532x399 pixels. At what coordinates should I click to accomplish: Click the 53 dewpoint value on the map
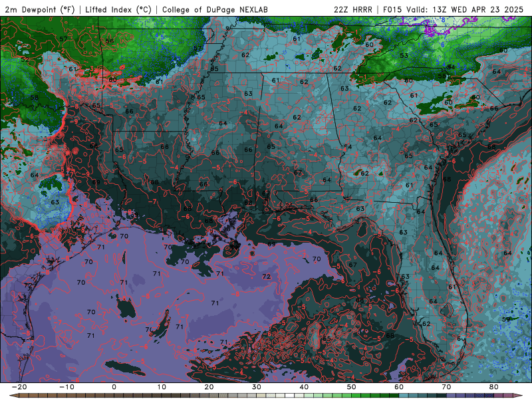(404, 55)
